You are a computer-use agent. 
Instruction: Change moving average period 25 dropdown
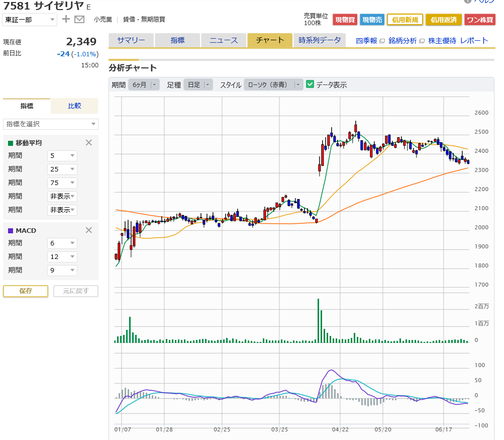click(62, 169)
